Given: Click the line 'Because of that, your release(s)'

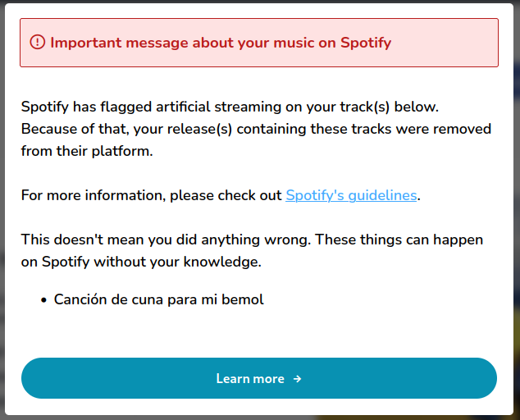Looking at the screenshot, I should pyautogui.click(x=256, y=129).
